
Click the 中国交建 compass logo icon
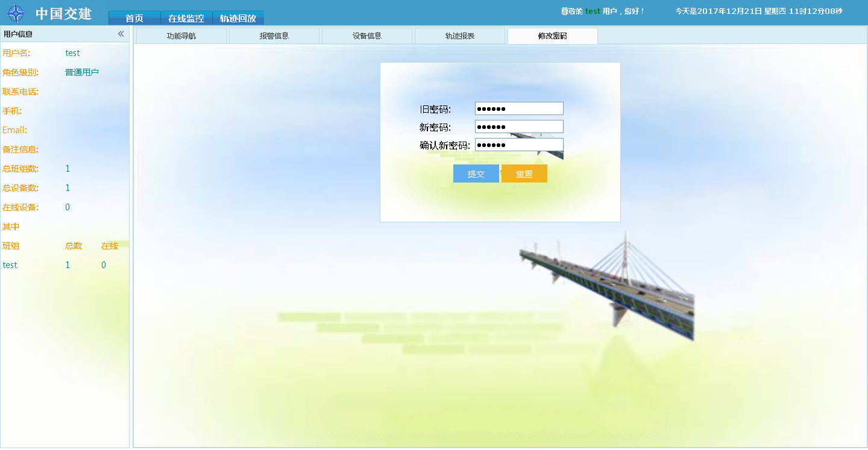tap(16, 13)
